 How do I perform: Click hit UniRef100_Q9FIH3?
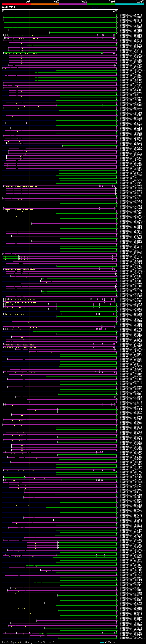[x=131, y=30]
